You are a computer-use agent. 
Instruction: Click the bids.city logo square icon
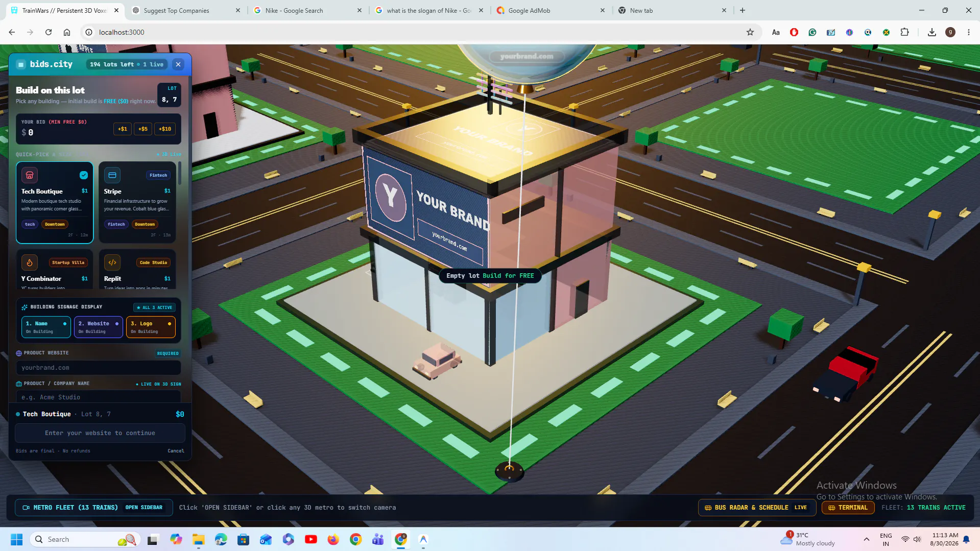(21, 64)
